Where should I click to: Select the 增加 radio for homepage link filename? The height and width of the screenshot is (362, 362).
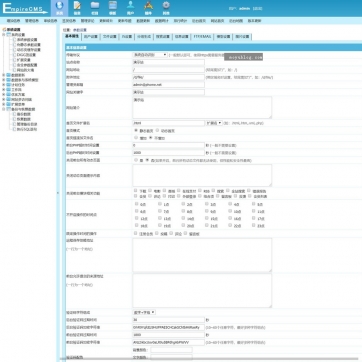[136, 138]
